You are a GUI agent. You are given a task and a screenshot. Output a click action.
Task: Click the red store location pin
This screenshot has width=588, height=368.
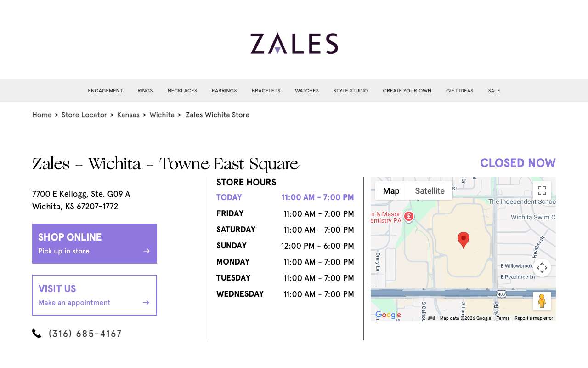pyautogui.click(x=464, y=240)
